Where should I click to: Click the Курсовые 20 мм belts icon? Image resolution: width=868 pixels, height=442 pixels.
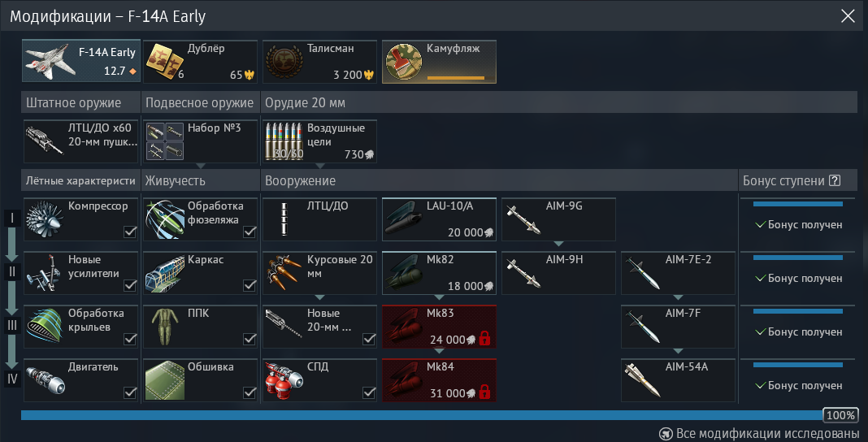(x=284, y=273)
